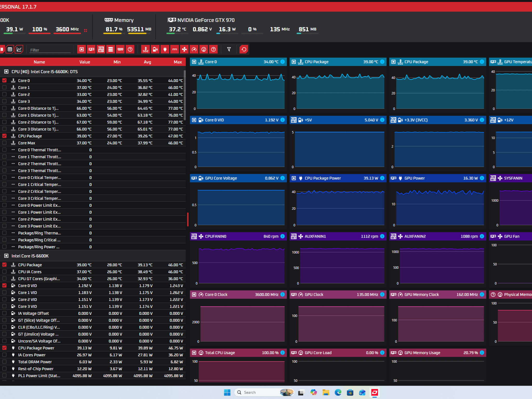Uncheck the CPU Package Power checkbox

(x=4, y=348)
